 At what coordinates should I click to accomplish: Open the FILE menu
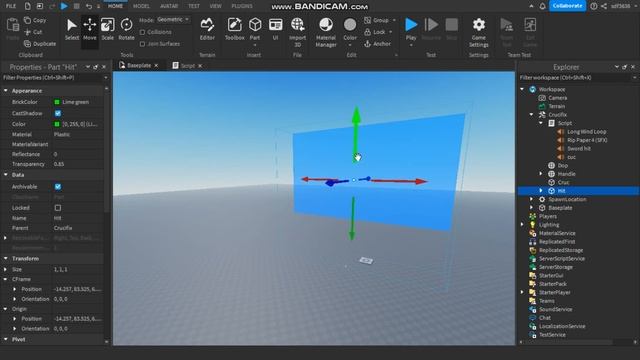[11, 6]
